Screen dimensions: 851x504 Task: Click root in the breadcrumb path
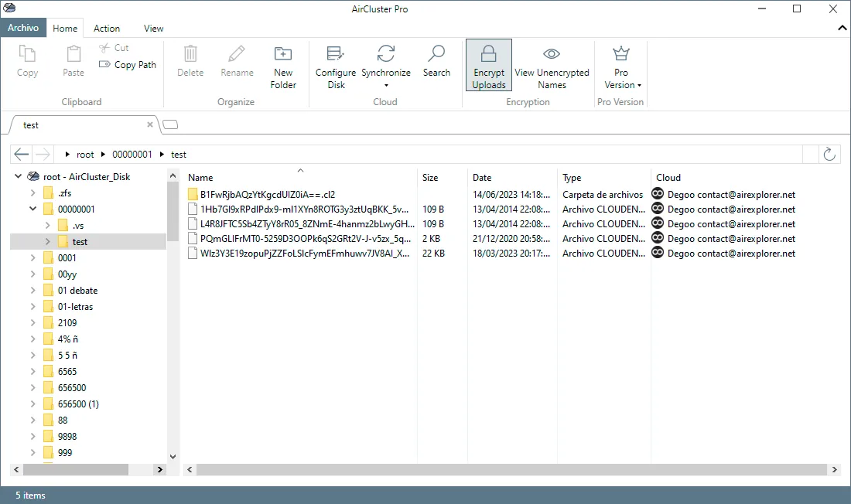pos(85,155)
